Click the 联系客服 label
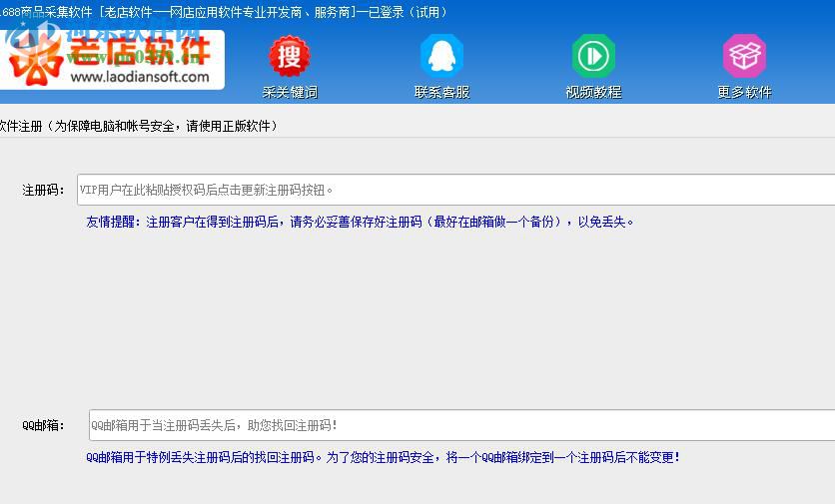 442,92
